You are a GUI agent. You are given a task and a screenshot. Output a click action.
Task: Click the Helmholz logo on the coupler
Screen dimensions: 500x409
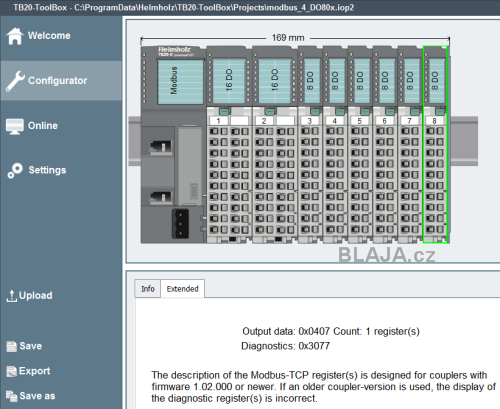(174, 50)
